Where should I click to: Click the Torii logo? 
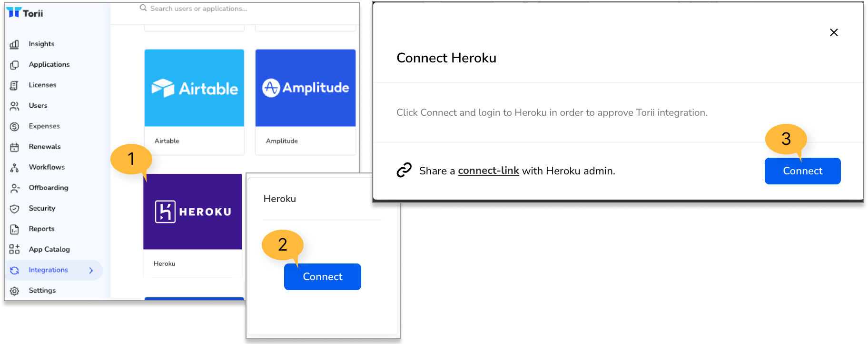click(x=25, y=13)
